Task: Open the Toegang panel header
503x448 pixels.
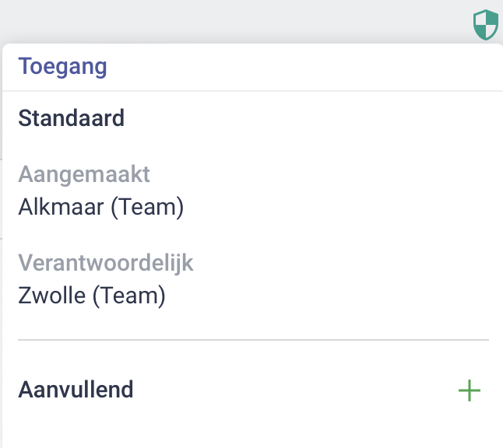Action: point(62,67)
